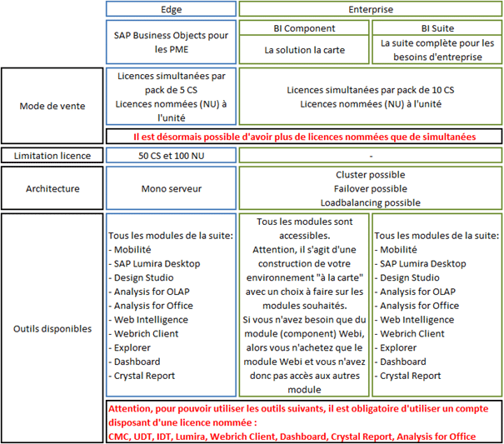Click the "Mono serveur" cell
Screen dimensions: 504x444
click(x=171, y=188)
